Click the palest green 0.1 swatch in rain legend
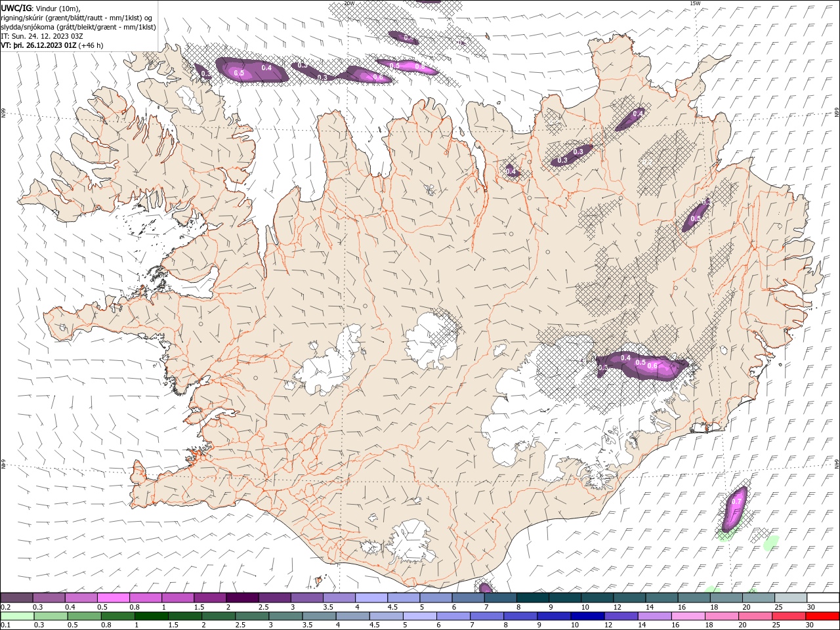The image size is (840, 630). coord(17,616)
